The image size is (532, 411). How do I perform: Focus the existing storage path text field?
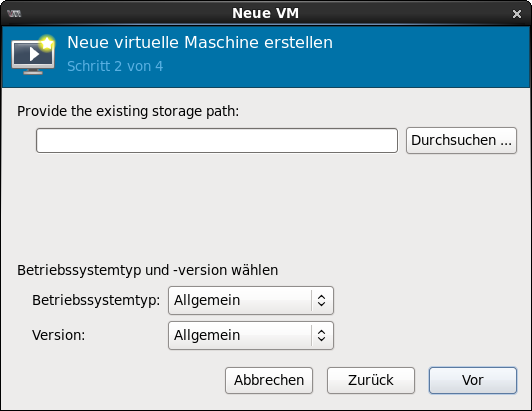pyautogui.click(x=217, y=141)
